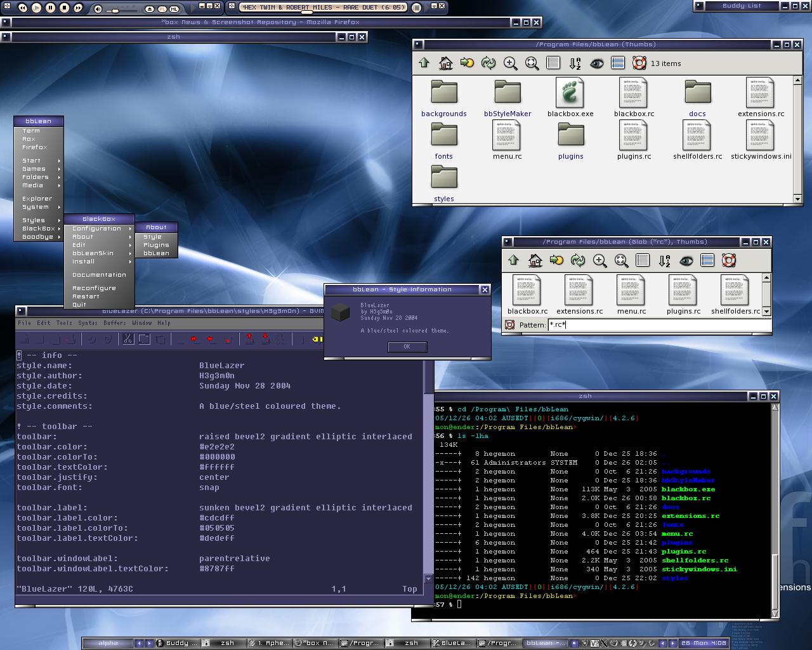Click Reconfigure in BlackBox submenu
The image size is (812, 650).
pyautogui.click(x=99, y=288)
